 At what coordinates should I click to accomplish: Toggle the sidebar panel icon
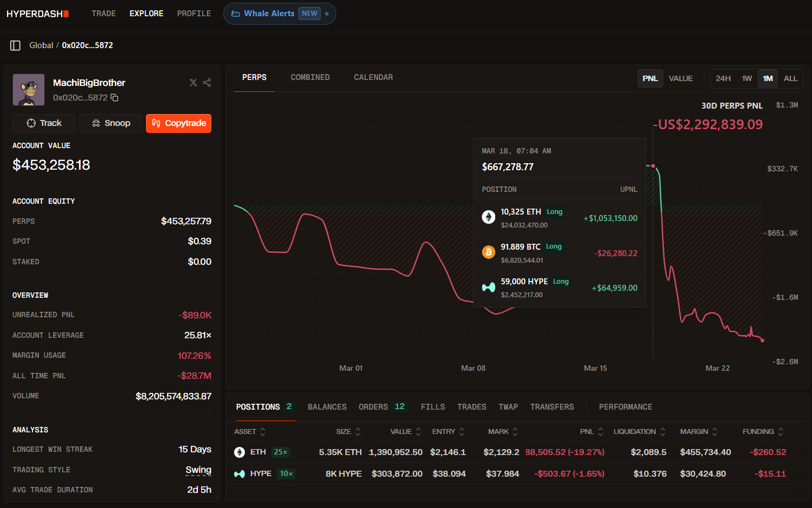15,45
